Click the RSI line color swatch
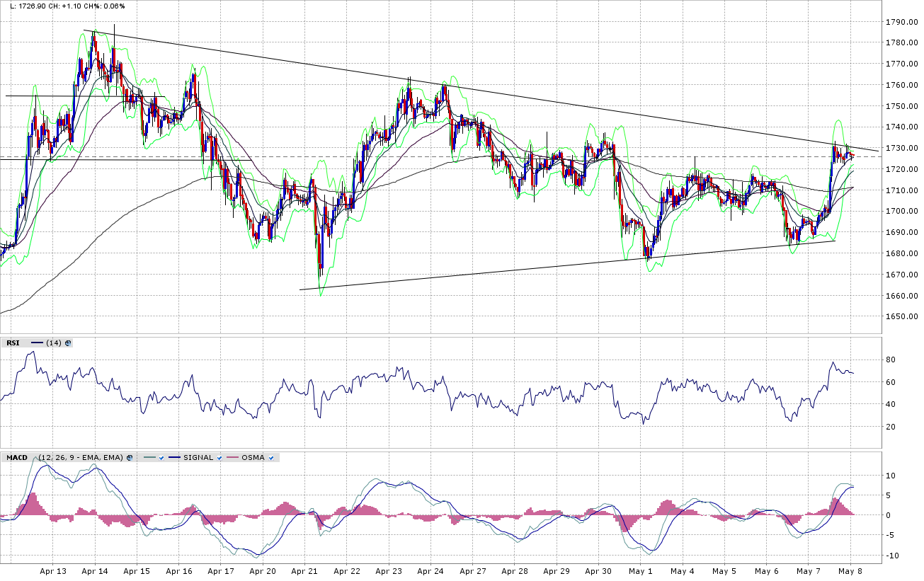Viewport: 924px width, 581px height. click(x=37, y=343)
